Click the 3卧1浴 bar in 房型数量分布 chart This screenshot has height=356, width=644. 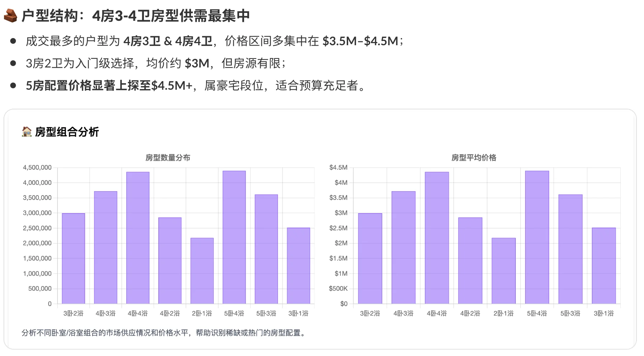[298, 266]
